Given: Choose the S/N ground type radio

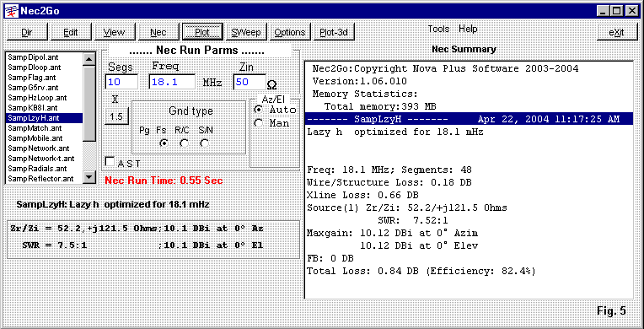Looking at the screenshot, I should point(205,143).
